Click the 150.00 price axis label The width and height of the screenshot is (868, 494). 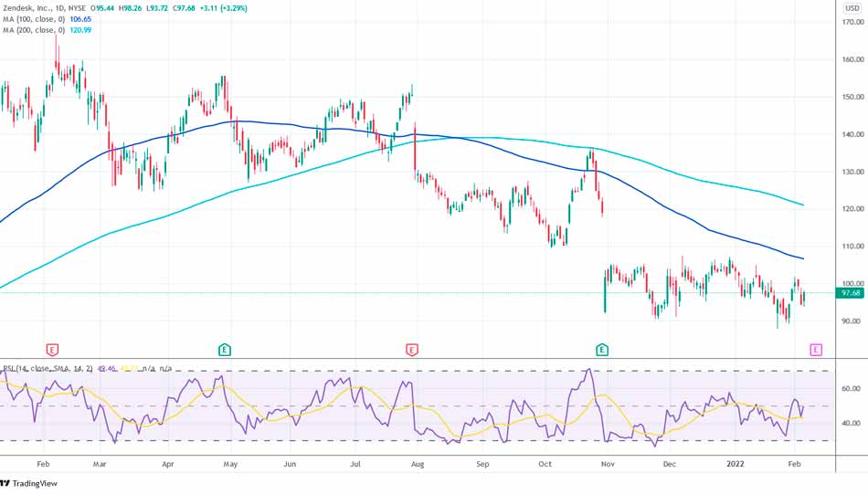(x=852, y=97)
